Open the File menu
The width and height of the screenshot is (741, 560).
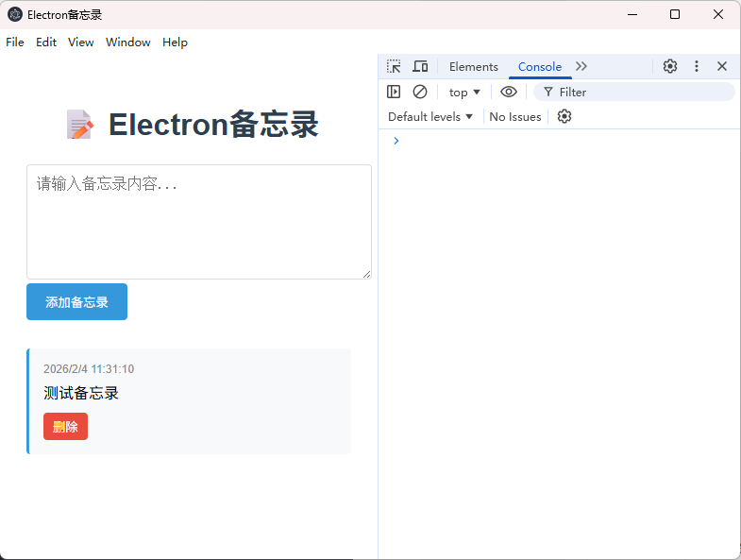click(15, 42)
